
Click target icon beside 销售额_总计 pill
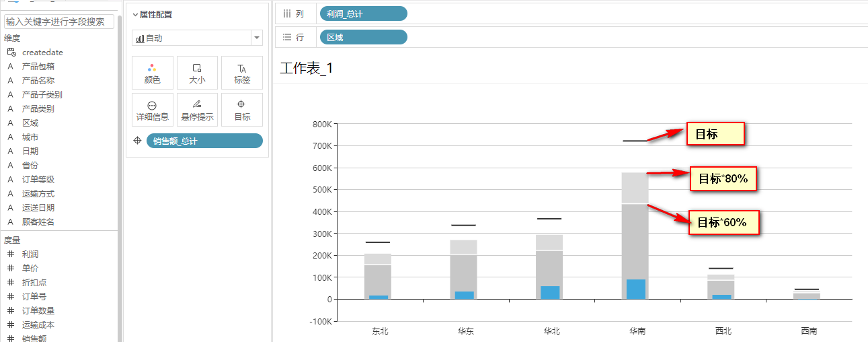138,141
